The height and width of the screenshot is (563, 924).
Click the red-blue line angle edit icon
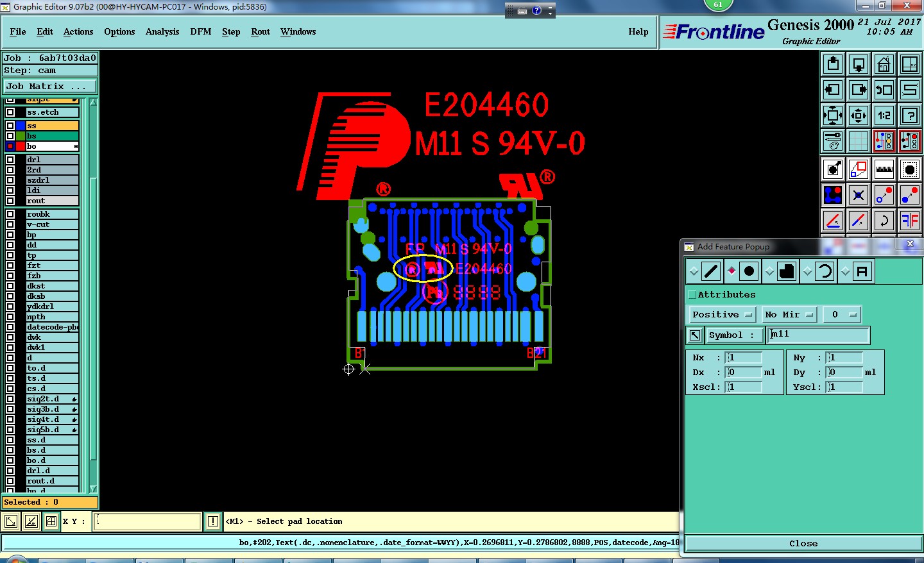833,221
